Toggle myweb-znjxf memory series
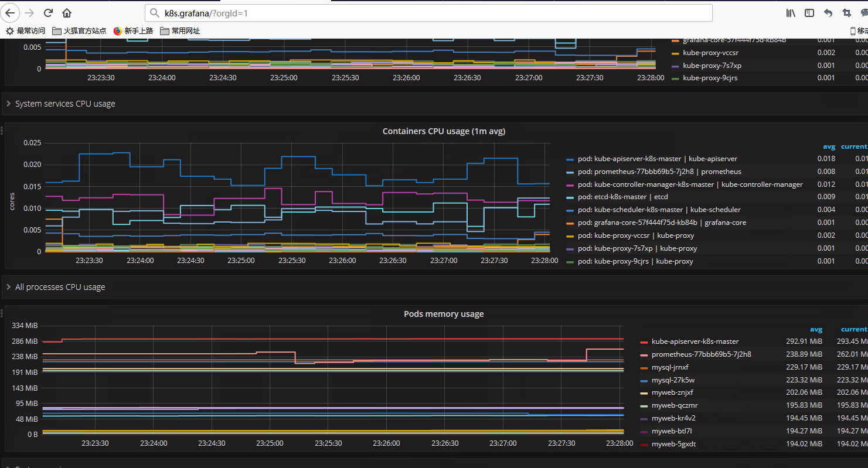Viewport: 868px width, 468px height. 672,392
